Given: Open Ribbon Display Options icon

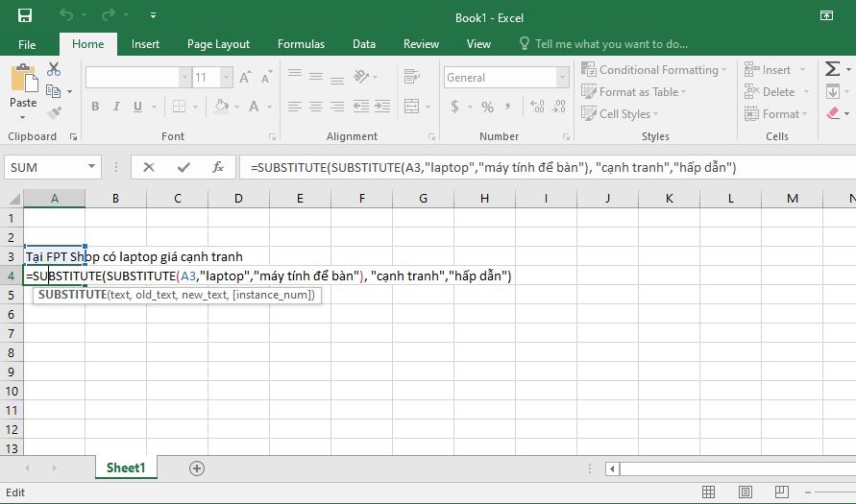Looking at the screenshot, I should pos(826,15).
